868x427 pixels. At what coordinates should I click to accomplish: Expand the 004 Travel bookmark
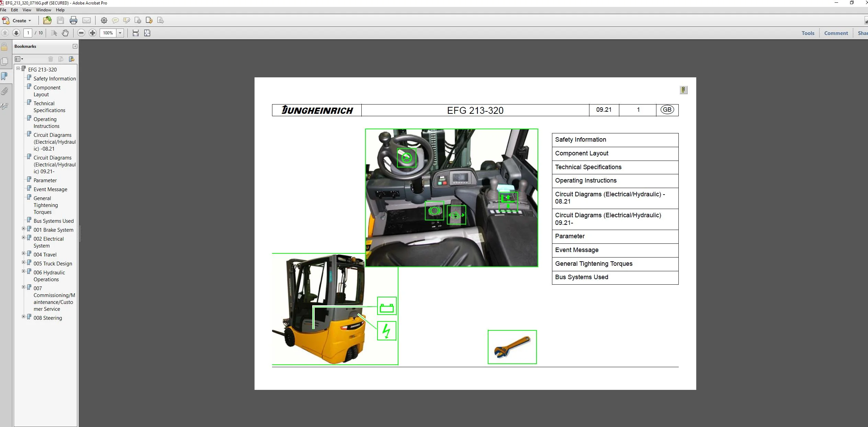click(x=24, y=253)
